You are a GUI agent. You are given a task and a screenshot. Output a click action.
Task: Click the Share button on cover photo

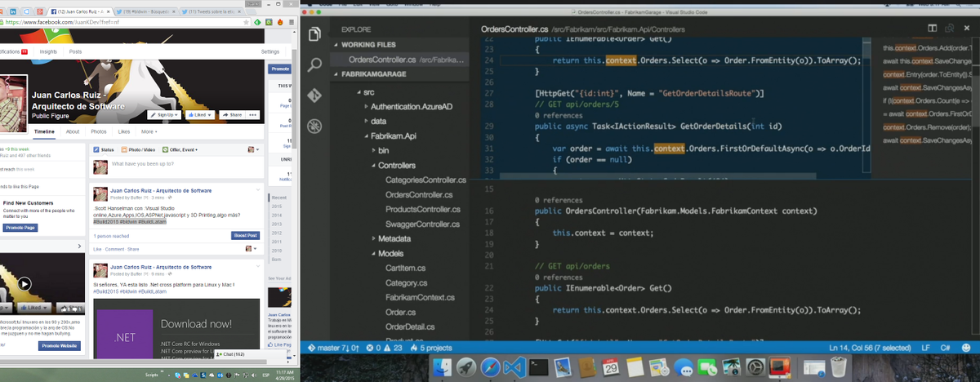click(x=230, y=115)
